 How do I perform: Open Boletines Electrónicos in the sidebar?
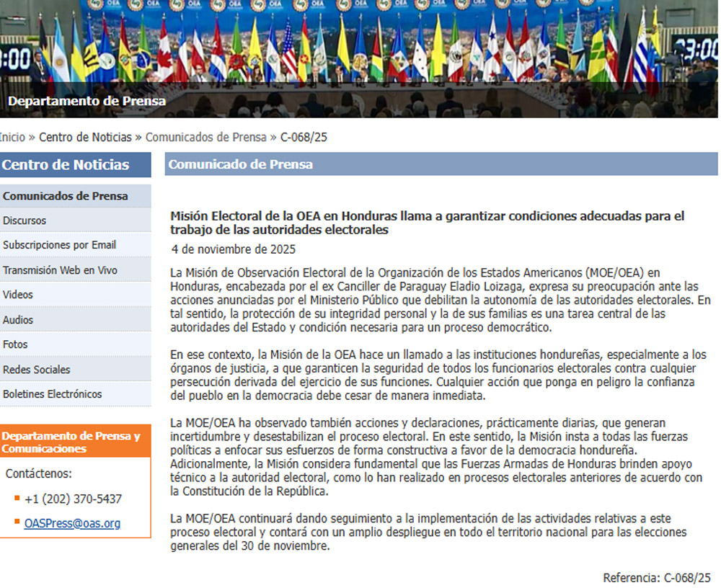53,394
